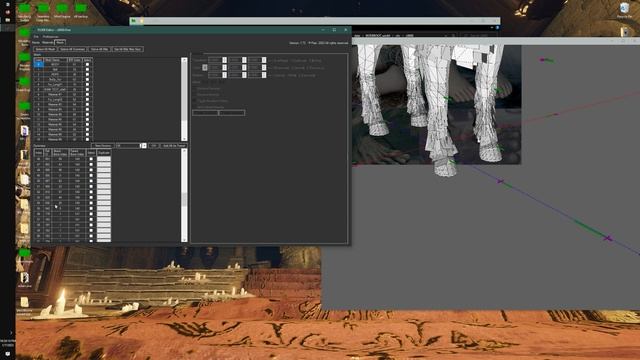Tick Select checkbox for mesh index 2
This screenshot has width=640, height=360.
coord(87,74)
